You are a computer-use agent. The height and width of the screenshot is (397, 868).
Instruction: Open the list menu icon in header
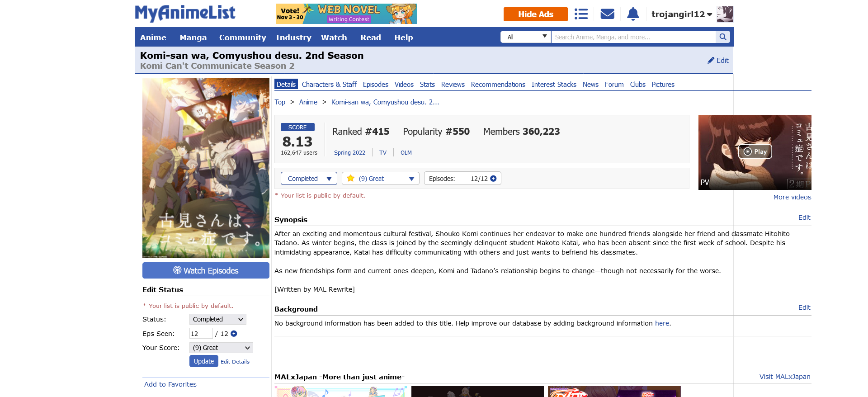coord(581,14)
